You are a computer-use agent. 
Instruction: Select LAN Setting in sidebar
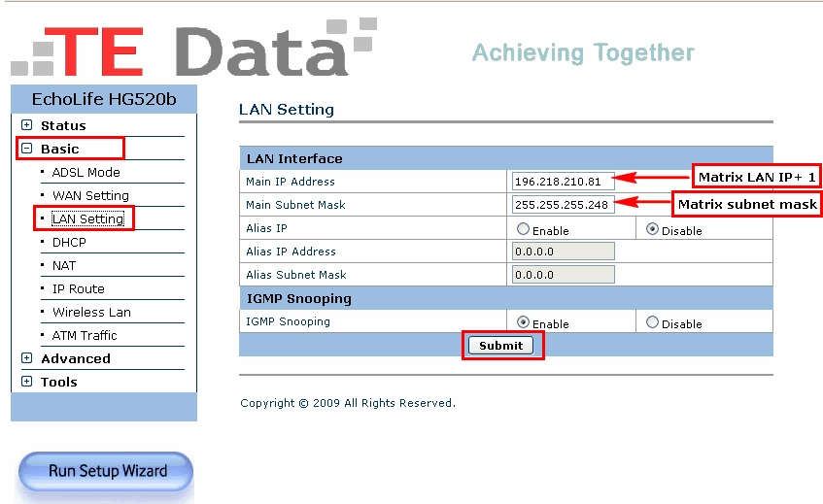87,218
